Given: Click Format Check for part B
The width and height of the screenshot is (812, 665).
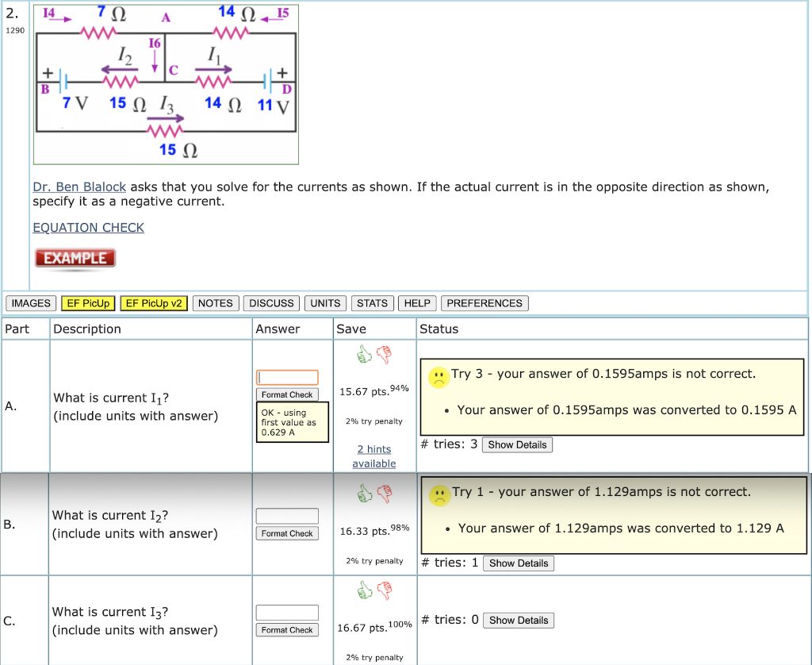Looking at the screenshot, I should (x=287, y=533).
